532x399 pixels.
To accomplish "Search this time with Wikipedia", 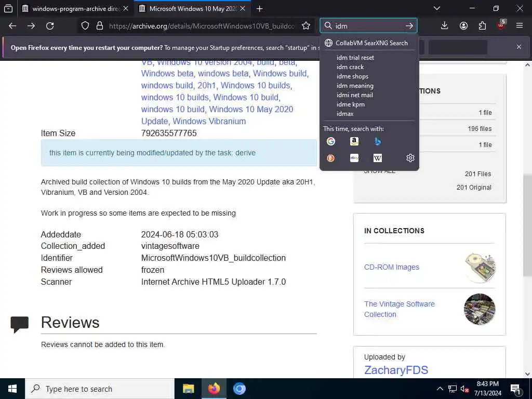I will coord(378,158).
